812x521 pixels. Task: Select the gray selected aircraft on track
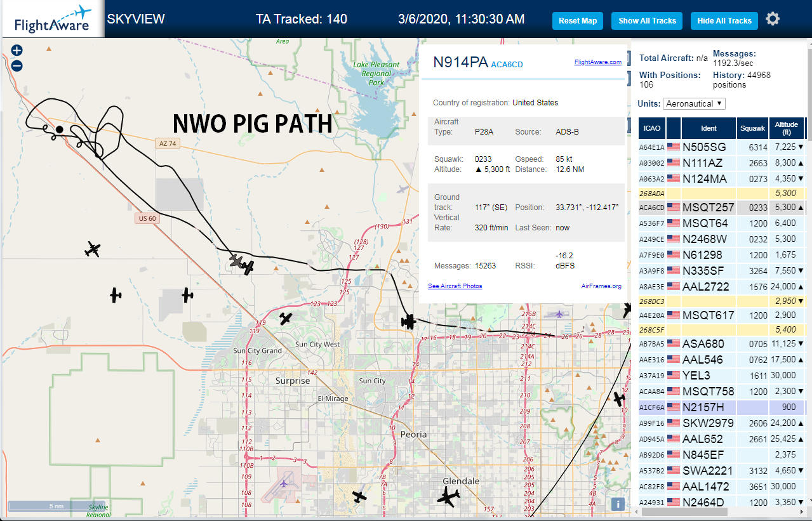click(x=236, y=261)
